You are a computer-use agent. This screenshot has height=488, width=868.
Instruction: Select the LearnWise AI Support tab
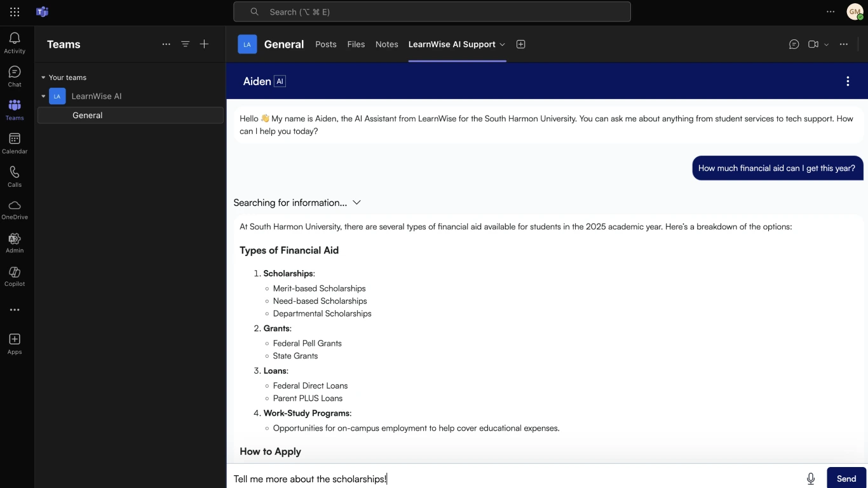point(452,44)
